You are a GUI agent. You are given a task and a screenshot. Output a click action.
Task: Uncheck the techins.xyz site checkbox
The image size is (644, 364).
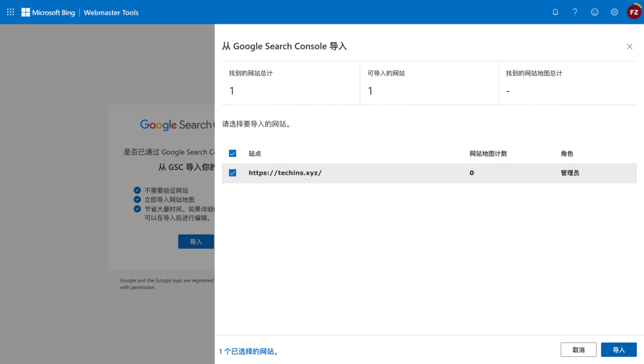point(233,173)
